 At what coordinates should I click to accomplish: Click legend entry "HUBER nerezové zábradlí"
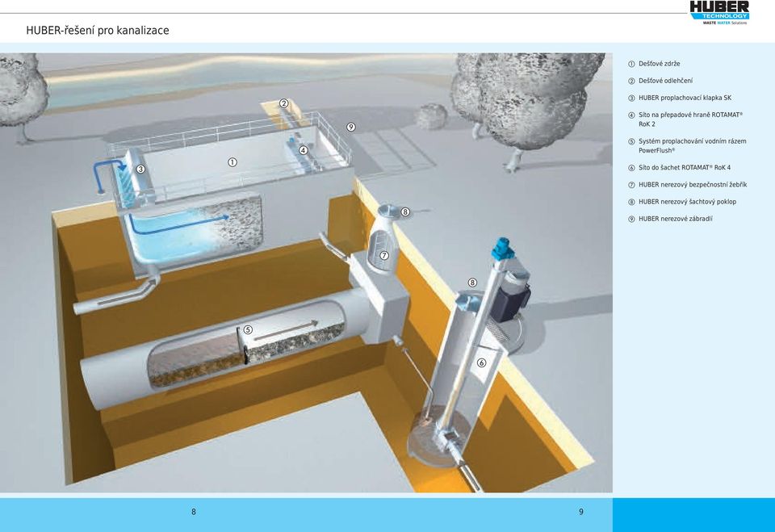[675, 219]
